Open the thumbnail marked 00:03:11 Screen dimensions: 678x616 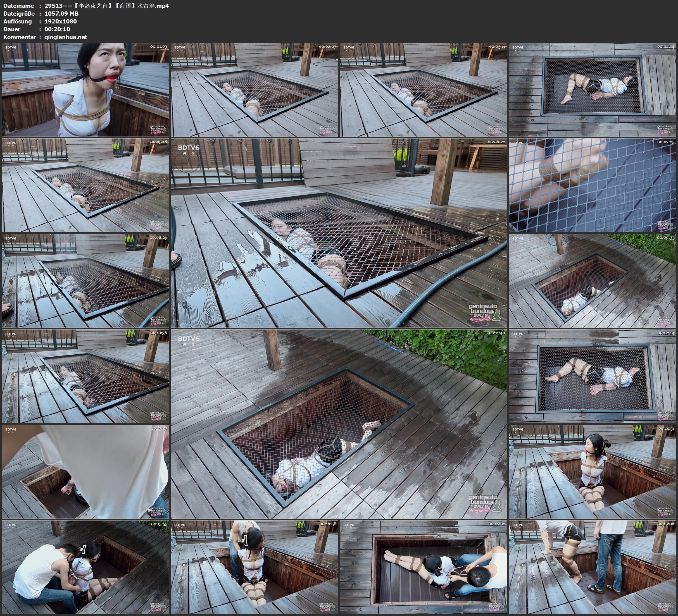pos(424,89)
